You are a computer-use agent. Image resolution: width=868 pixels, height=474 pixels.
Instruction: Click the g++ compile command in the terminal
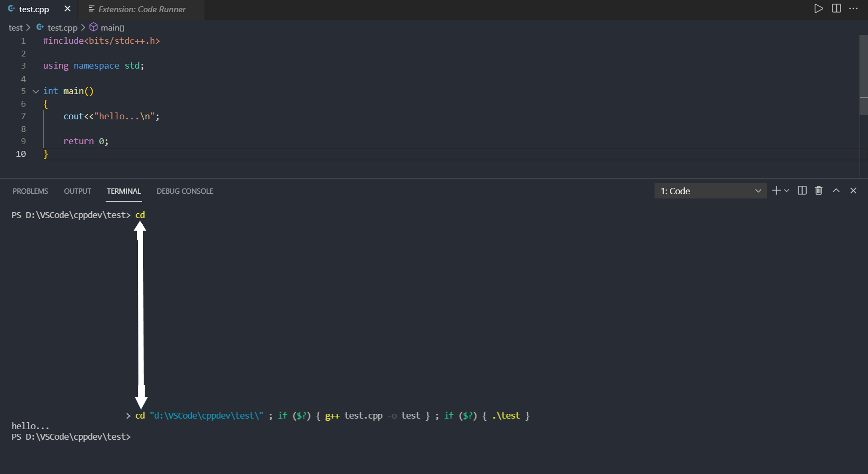tap(372, 415)
